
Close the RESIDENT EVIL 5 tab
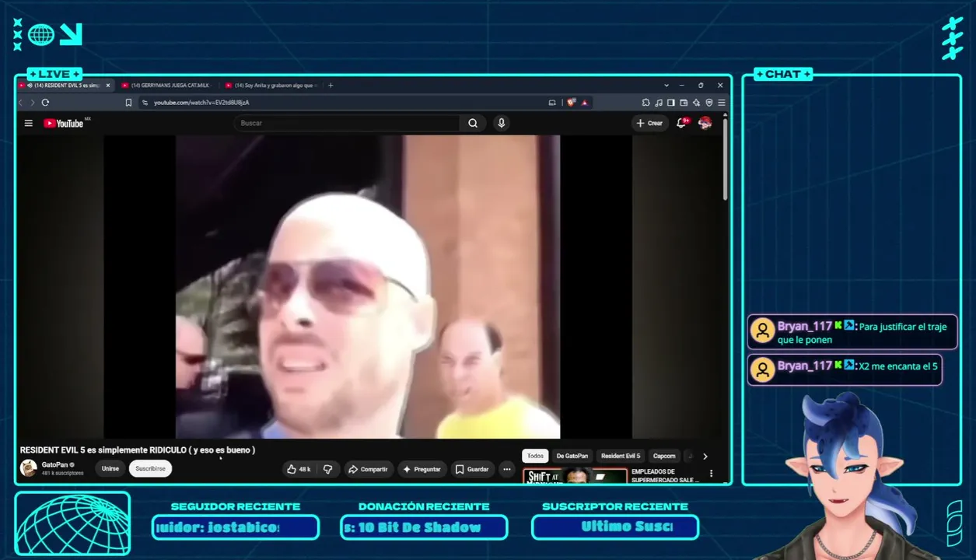(108, 86)
